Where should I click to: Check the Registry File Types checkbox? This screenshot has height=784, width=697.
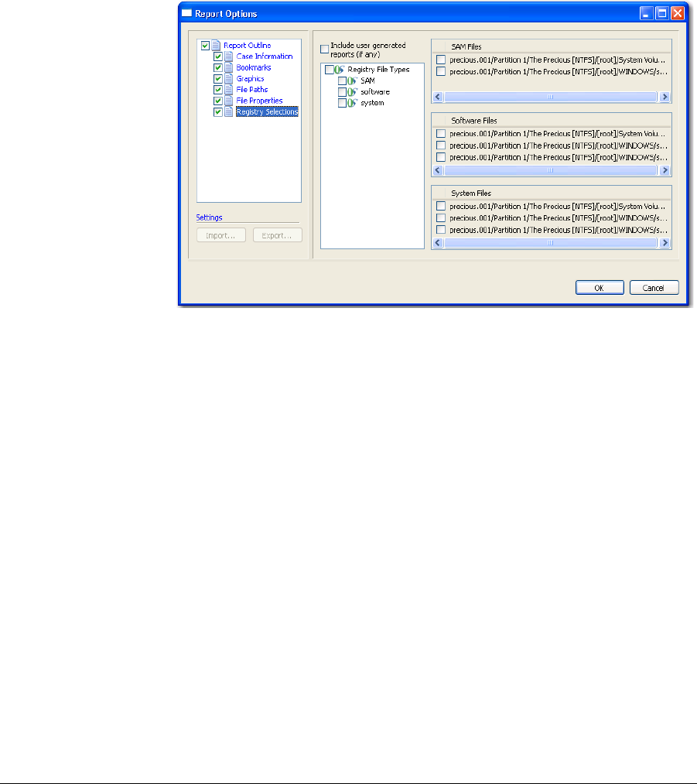tap(330, 70)
